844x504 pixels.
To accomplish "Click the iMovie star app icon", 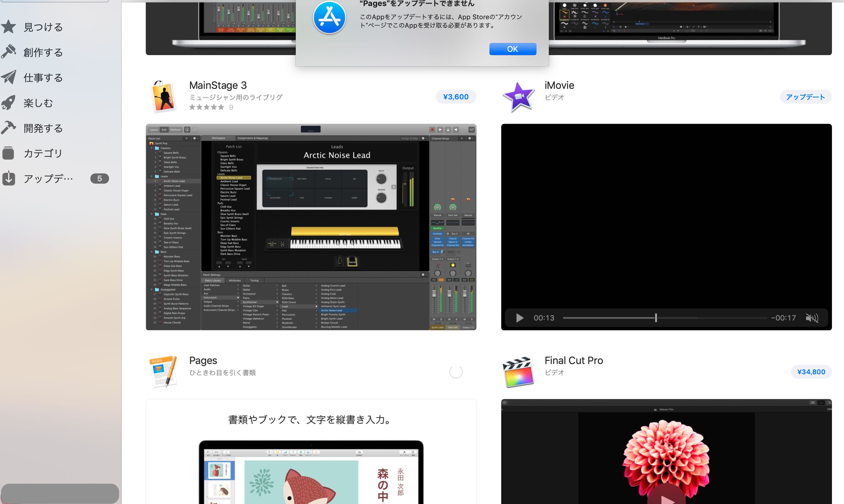I will click(518, 97).
